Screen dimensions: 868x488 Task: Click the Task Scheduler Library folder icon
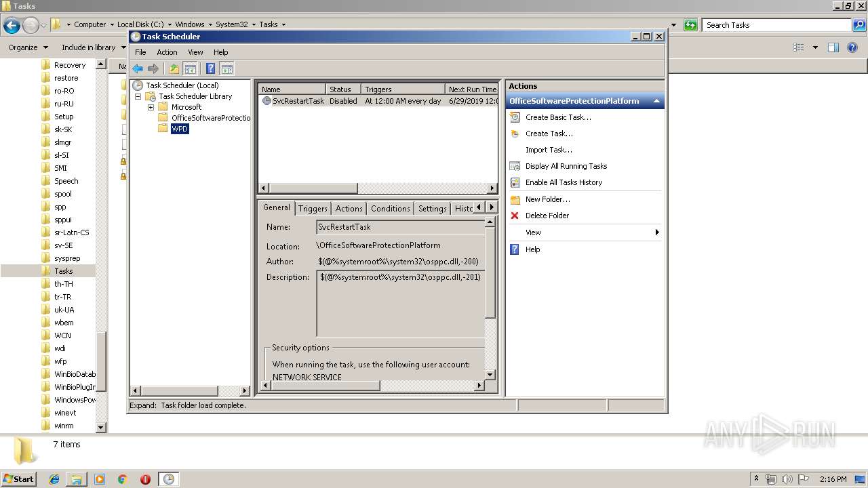(151, 96)
